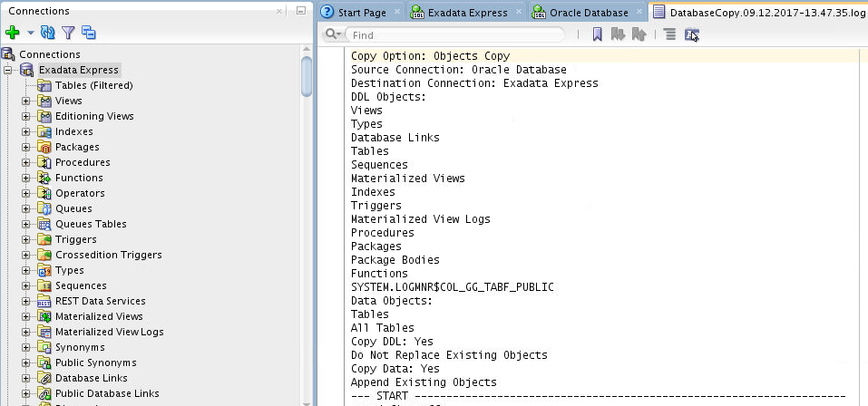868x406 pixels.
Task: Collapse the Exadata Express connection node
Action: click(8, 70)
